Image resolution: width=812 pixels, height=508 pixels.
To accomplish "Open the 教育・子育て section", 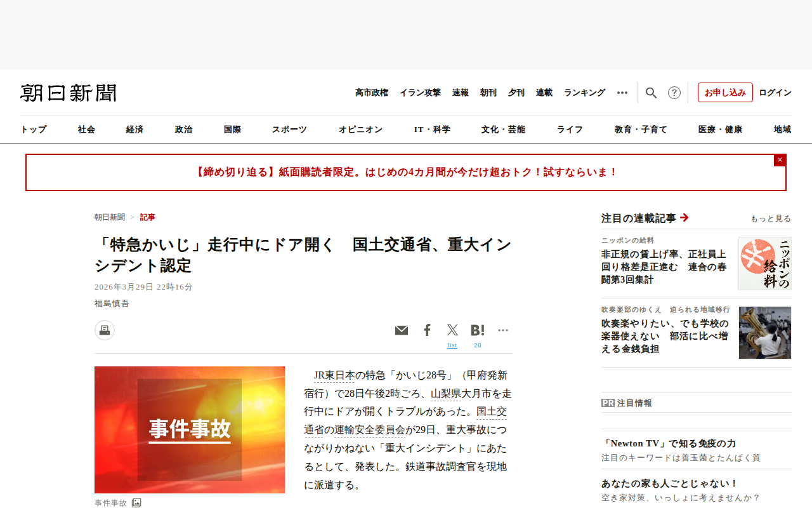I will (641, 130).
